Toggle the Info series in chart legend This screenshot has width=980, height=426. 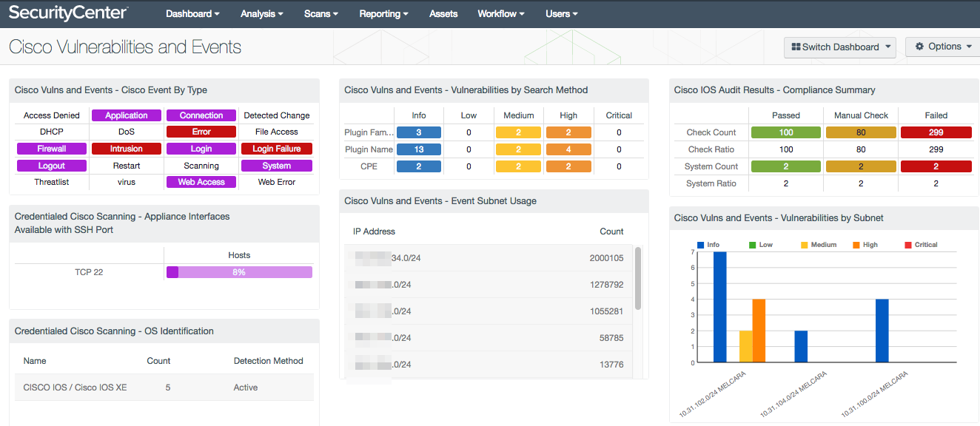708,245
